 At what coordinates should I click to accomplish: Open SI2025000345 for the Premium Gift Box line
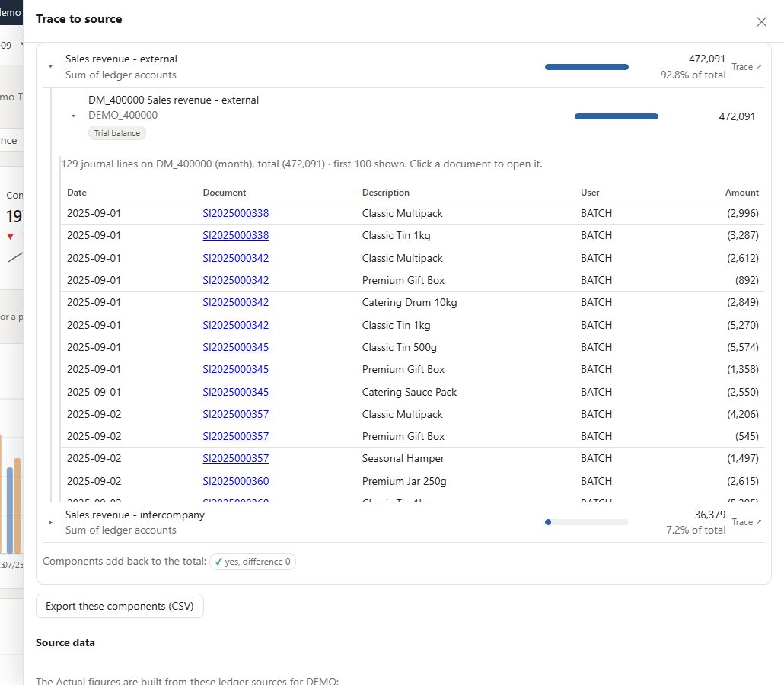click(235, 369)
